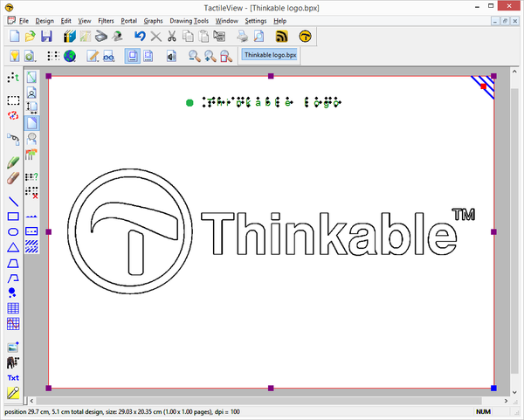Open the Help menu
The image size is (524, 420).
279,21
